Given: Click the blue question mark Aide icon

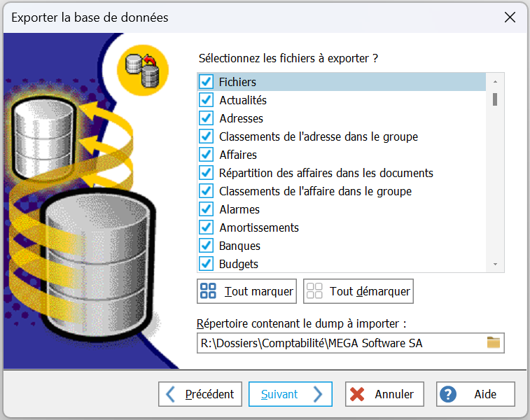Looking at the screenshot, I should tap(448, 394).
